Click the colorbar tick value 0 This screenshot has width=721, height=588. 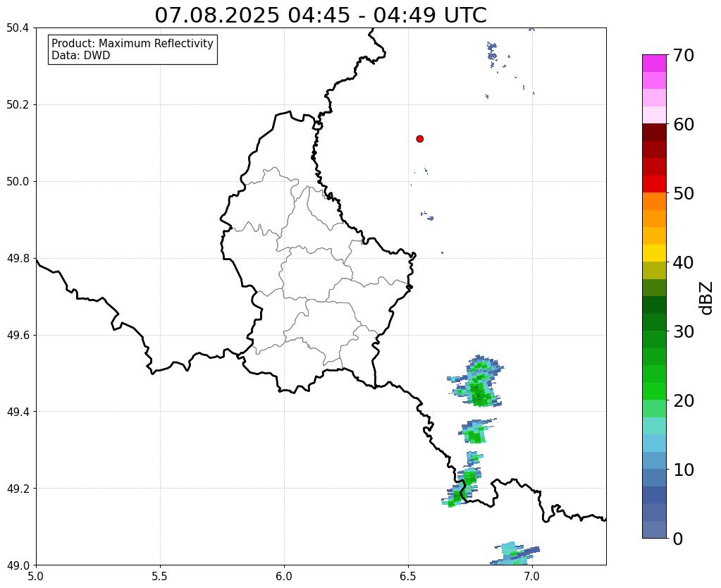[x=678, y=539]
